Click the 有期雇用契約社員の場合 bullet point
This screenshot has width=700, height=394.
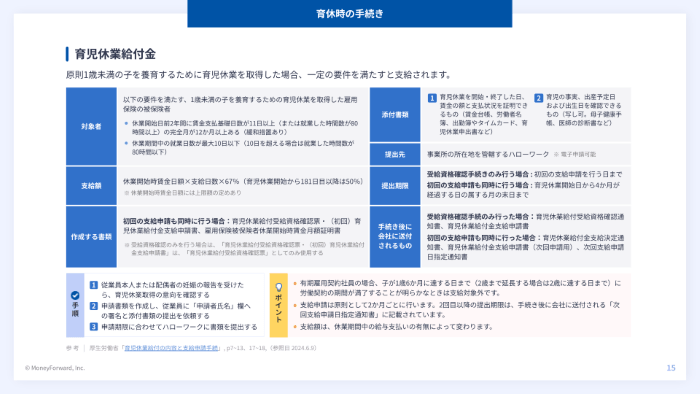[x=460, y=288]
